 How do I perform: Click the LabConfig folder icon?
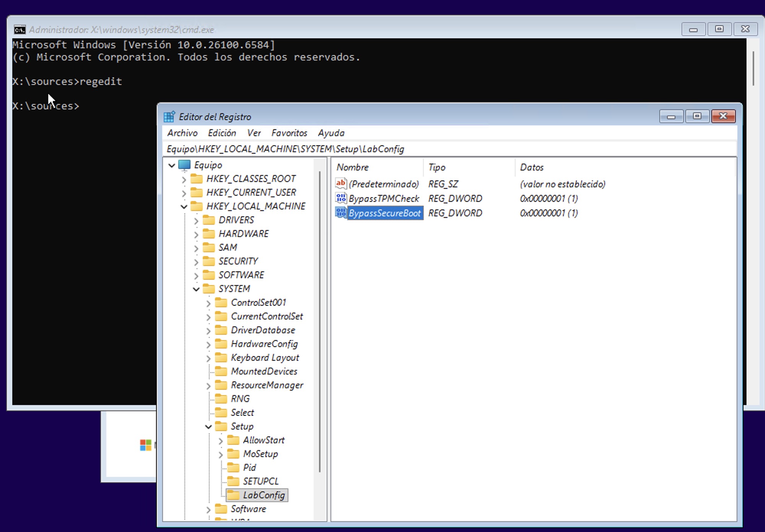point(233,495)
